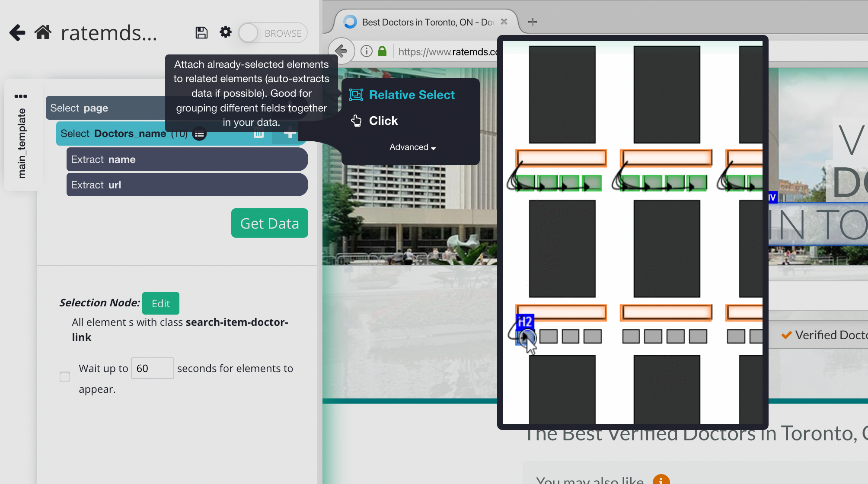868x484 pixels.
Task: Save project with the floppy disk icon
Action: [x=201, y=33]
